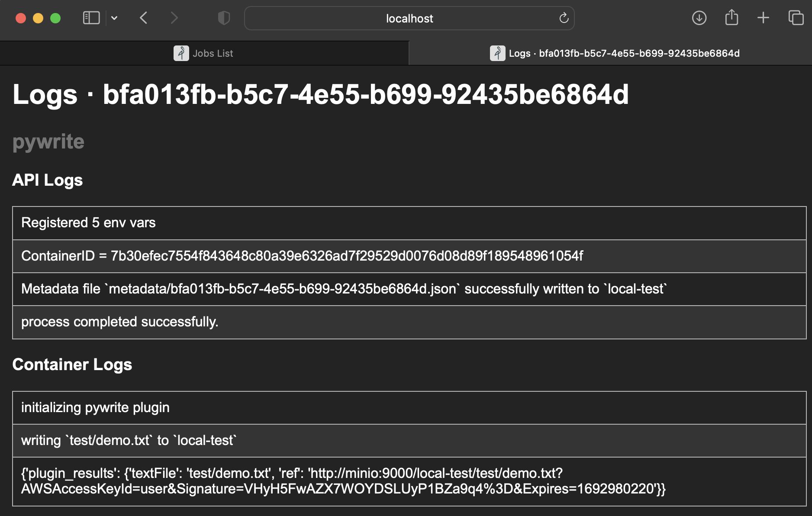Click the Container Logs heading
This screenshot has height=516, width=812.
(x=72, y=364)
